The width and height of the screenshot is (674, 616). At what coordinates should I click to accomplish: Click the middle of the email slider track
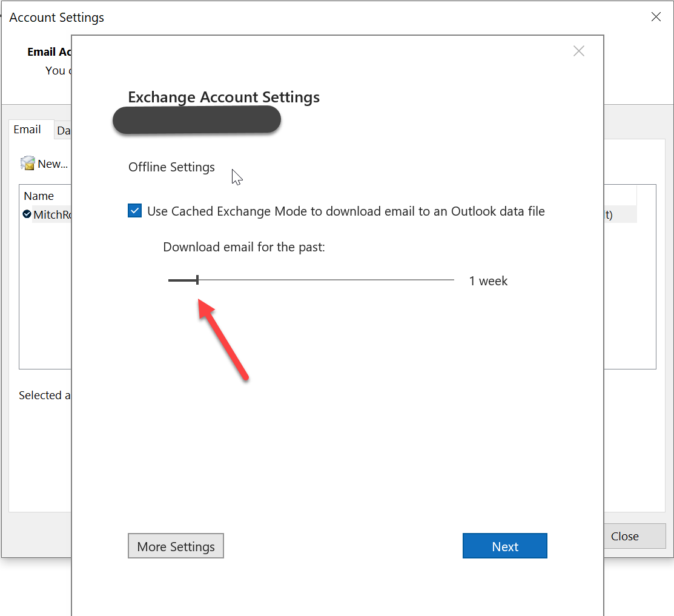point(311,280)
